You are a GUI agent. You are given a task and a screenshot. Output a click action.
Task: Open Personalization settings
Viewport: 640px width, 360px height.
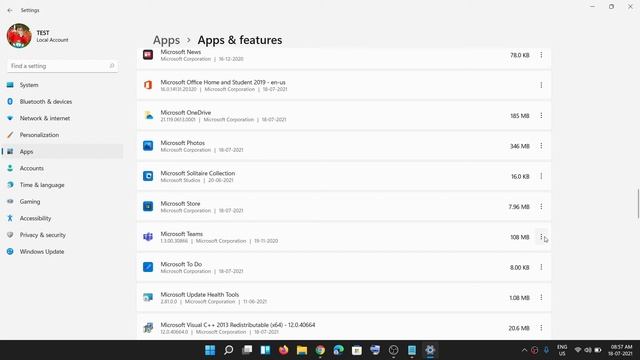pyautogui.click(x=62, y=135)
